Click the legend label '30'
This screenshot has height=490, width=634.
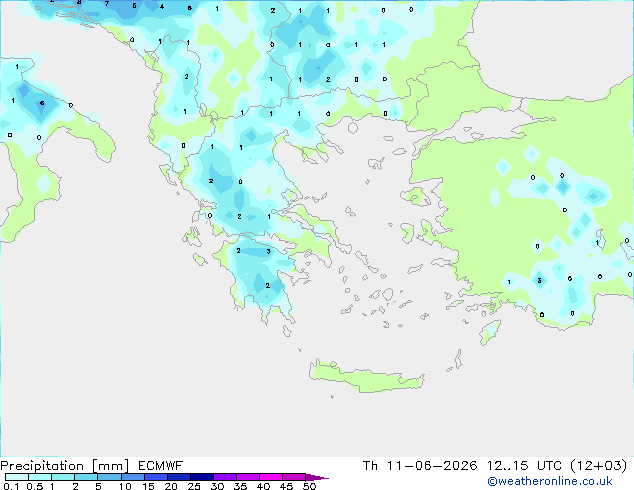pyautogui.click(x=217, y=486)
